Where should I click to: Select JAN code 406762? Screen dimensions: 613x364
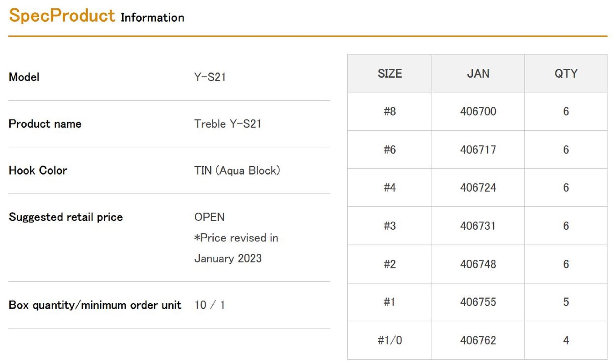coord(478,340)
